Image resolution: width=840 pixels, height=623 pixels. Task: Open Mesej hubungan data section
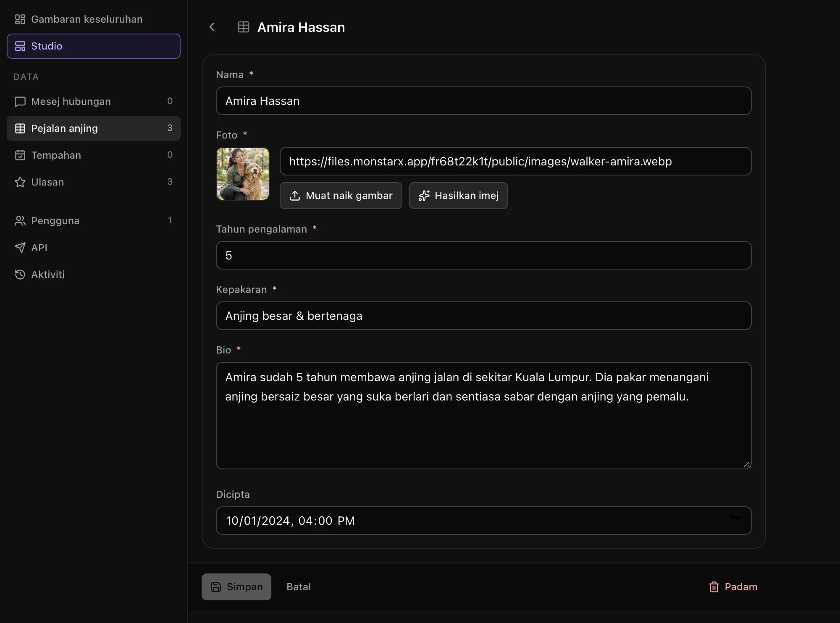[94, 102]
